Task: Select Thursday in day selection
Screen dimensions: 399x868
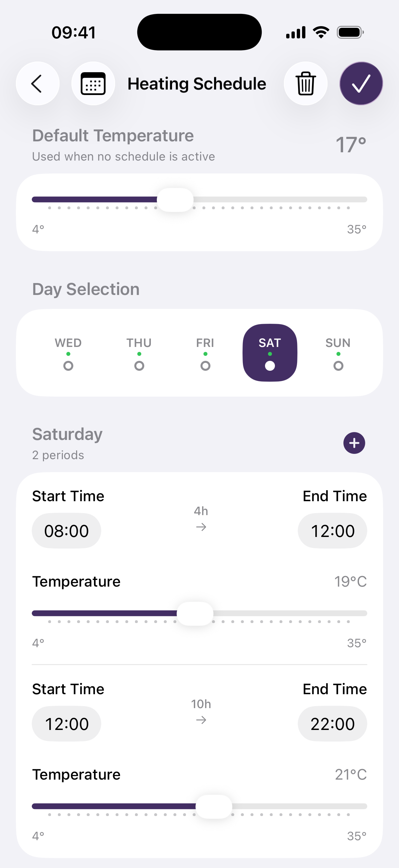Action: click(x=139, y=353)
